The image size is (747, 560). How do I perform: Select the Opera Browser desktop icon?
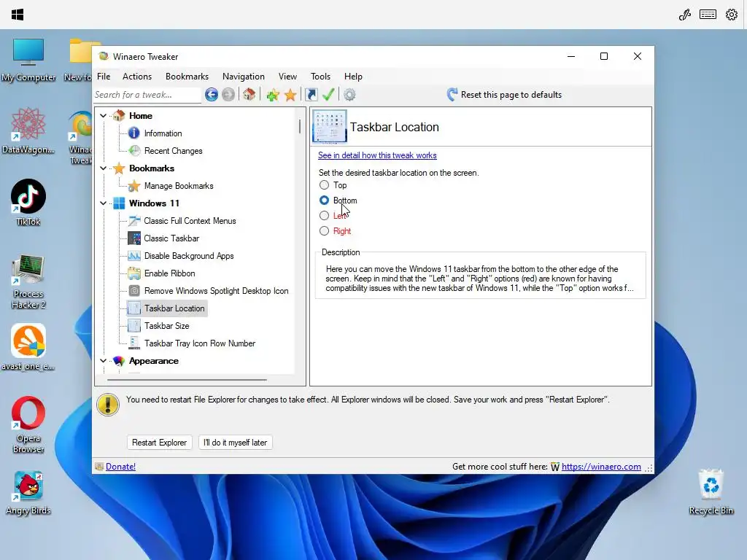[x=28, y=425]
